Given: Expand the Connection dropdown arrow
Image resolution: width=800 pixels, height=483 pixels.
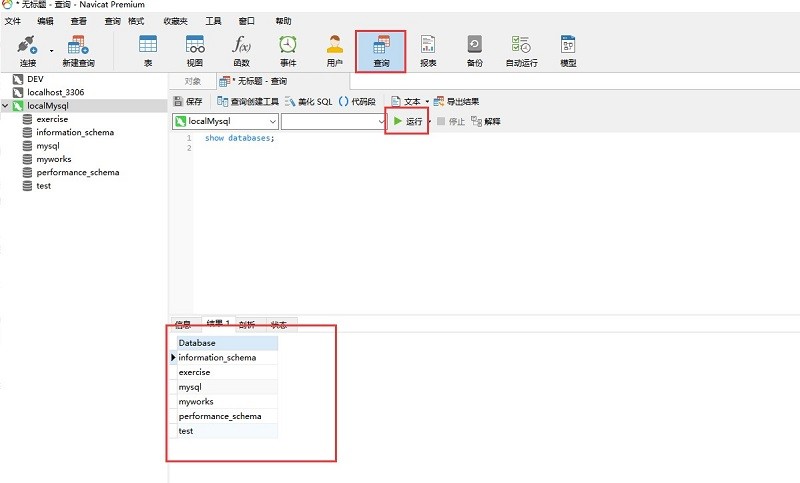Looking at the screenshot, I should click(52, 51).
